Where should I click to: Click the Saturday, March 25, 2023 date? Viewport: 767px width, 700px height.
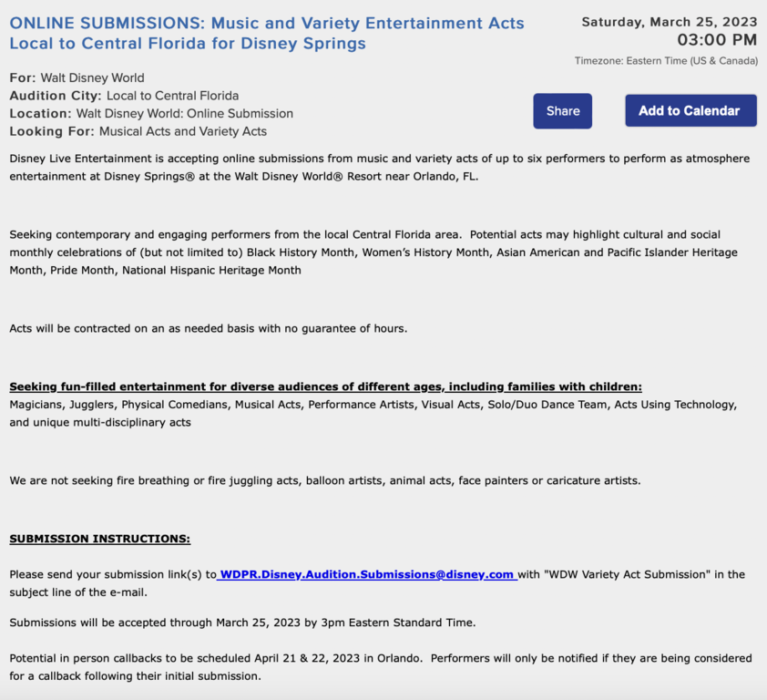[x=669, y=22]
